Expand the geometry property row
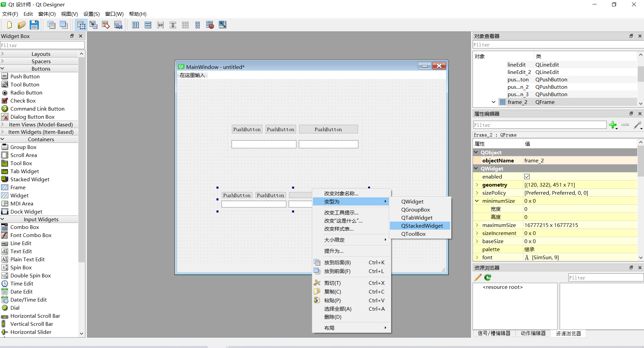This screenshot has height=348, width=644. click(x=477, y=185)
